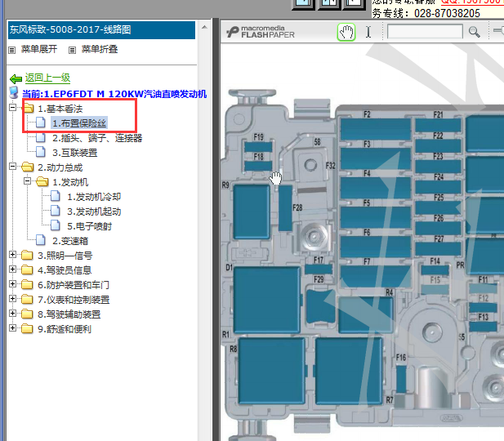This screenshot has width=504, height=441.
Task: Click the document icon beside 2.变速箱
Action: pos(41,240)
